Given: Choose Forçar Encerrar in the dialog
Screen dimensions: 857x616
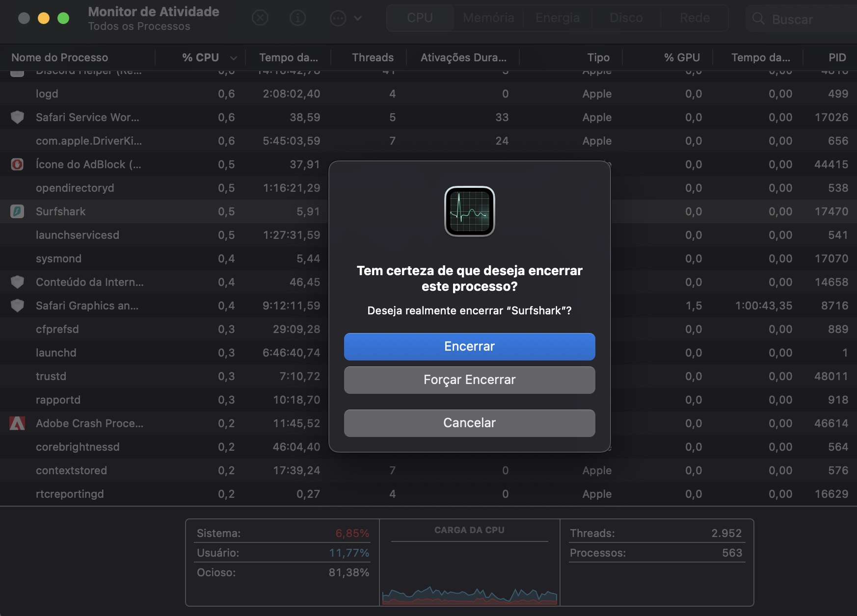Looking at the screenshot, I should 469,380.
